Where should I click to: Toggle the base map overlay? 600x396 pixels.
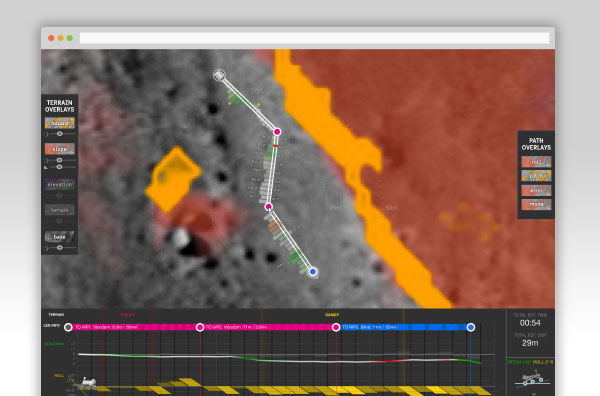click(59, 237)
